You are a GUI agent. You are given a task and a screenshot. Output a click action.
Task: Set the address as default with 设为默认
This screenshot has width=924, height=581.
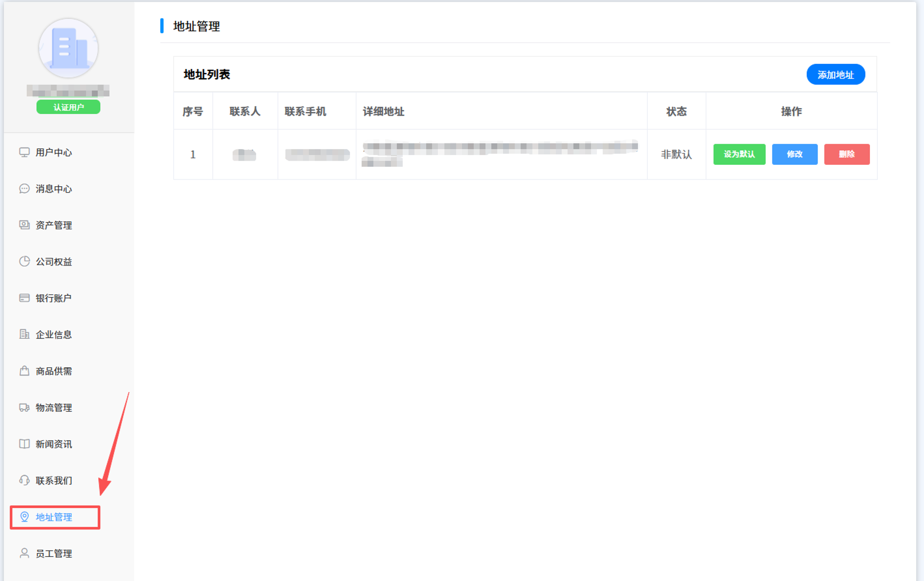point(739,154)
